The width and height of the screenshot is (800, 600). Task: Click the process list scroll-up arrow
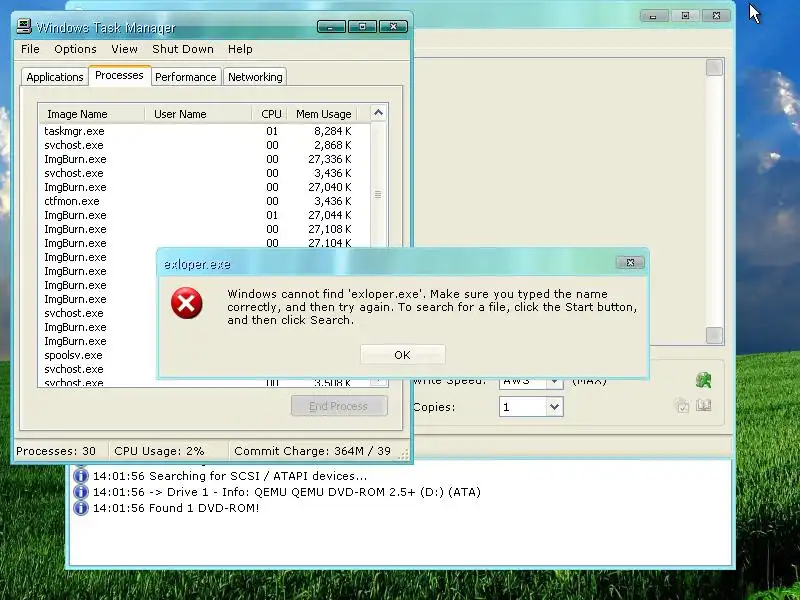[x=378, y=113]
